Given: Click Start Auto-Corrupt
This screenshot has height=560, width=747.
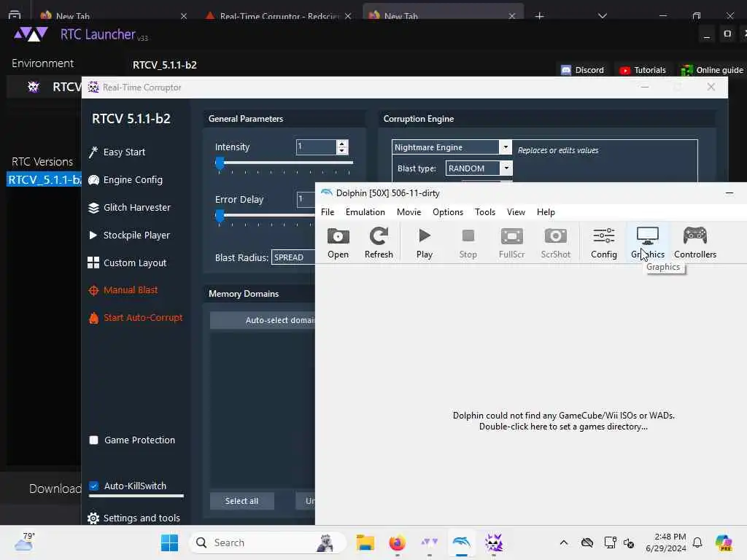Looking at the screenshot, I should tap(136, 318).
